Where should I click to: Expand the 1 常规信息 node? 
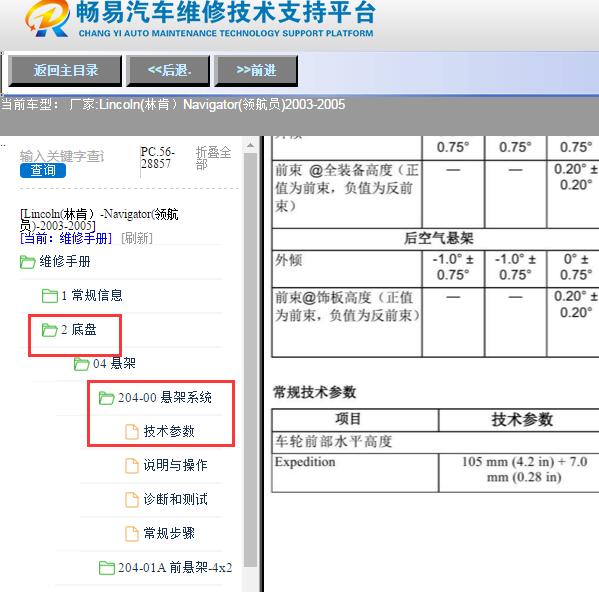[x=92, y=295]
